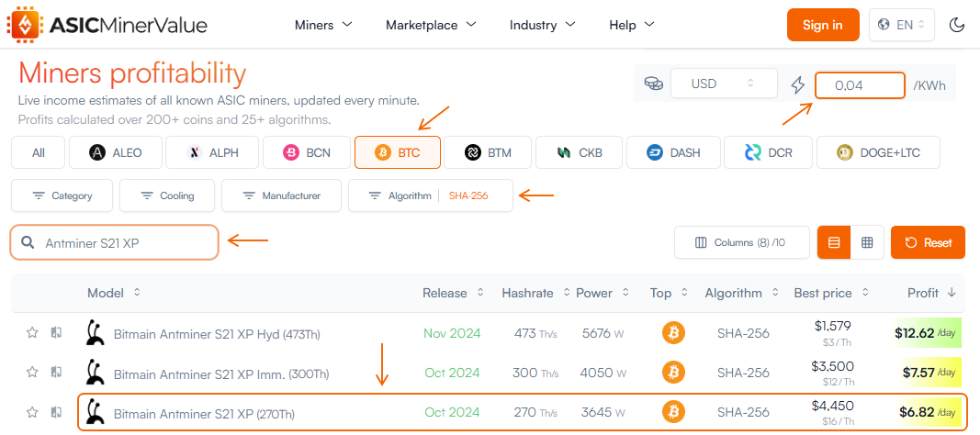This screenshot has height=435, width=980.
Task: Select the CKB coin filter
Action: point(579,152)
